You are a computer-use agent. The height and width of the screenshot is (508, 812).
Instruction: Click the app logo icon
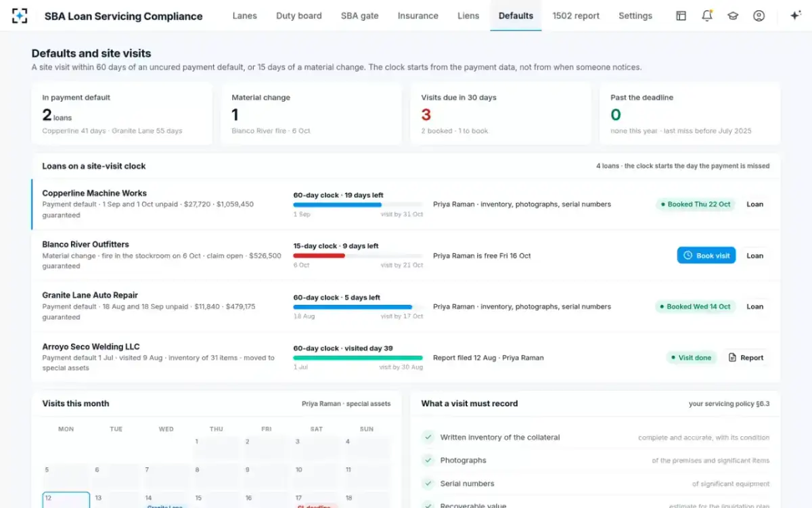coord(20,16)
